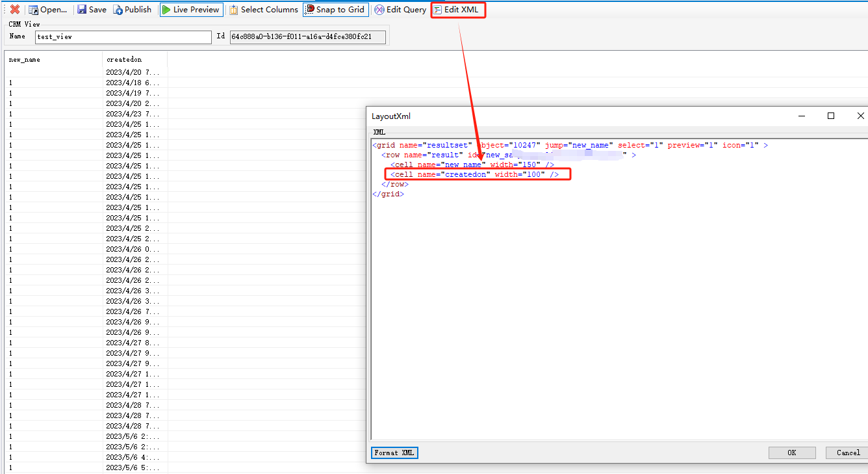Click the grid name="resultset" XML line

pos(570,145)
